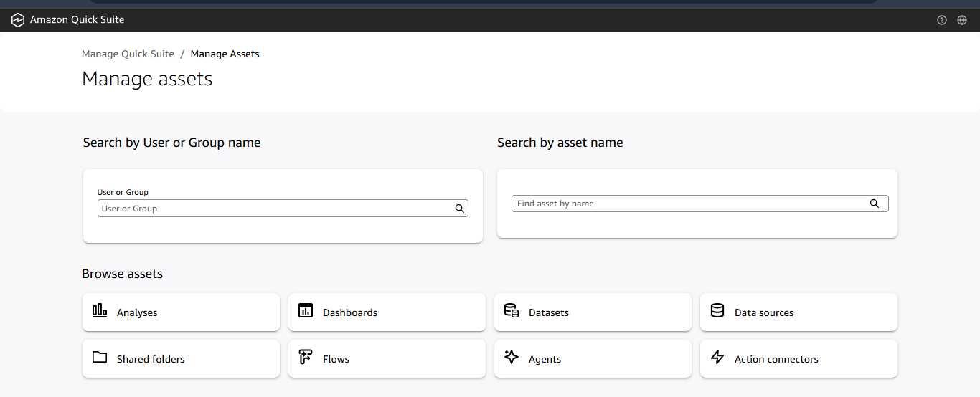Click the Flows icon

click(x=306, y=358)
